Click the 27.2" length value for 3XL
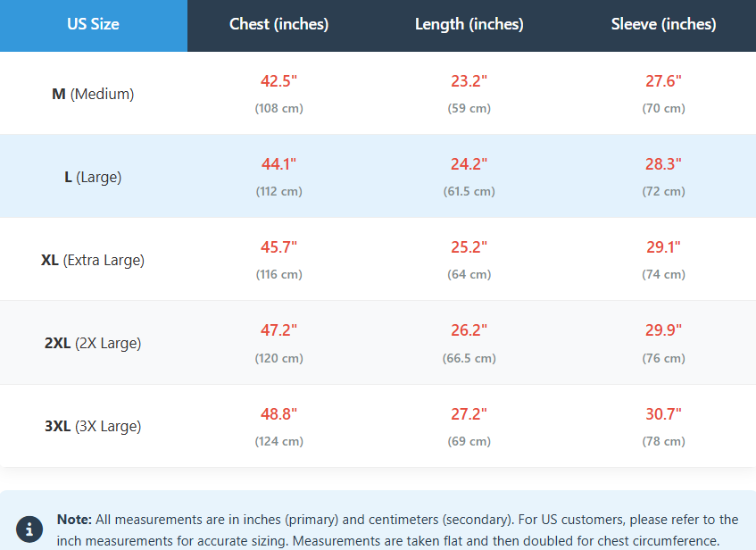The image size is (756, 550). pos(469,414)
